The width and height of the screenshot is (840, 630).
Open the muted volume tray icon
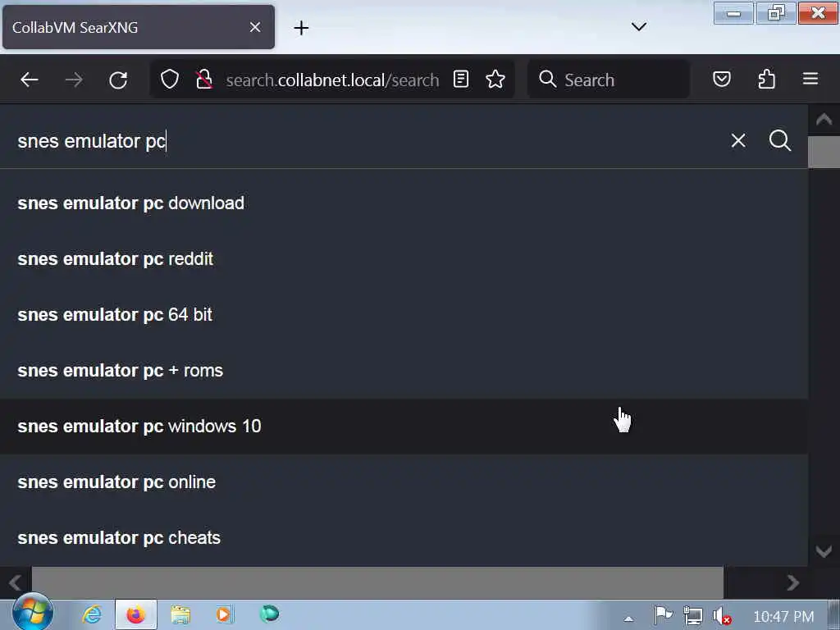[722, 616]
